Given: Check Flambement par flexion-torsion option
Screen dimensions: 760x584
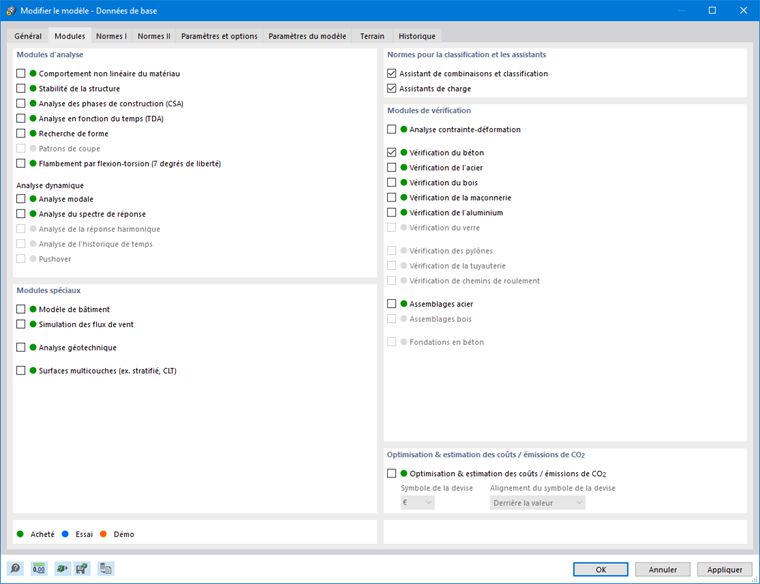Looking at the screenshot, I should [x=21, y=164].
